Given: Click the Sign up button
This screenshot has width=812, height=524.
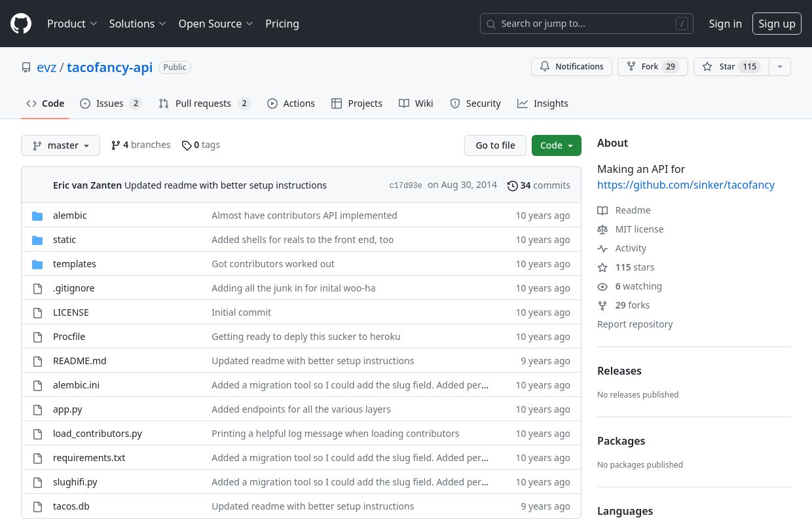Looking at the screenshot, I should 777,24.
